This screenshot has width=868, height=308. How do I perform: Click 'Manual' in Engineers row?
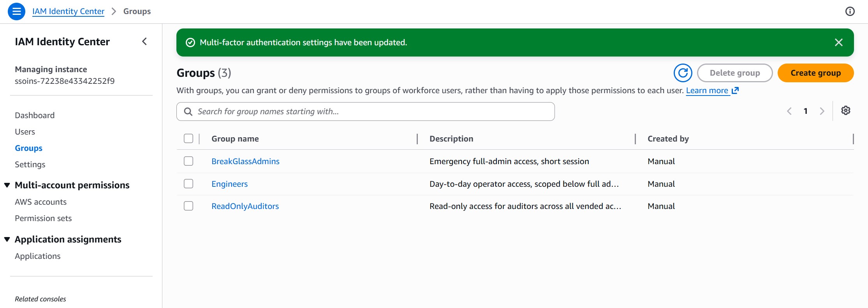(661, 184)
